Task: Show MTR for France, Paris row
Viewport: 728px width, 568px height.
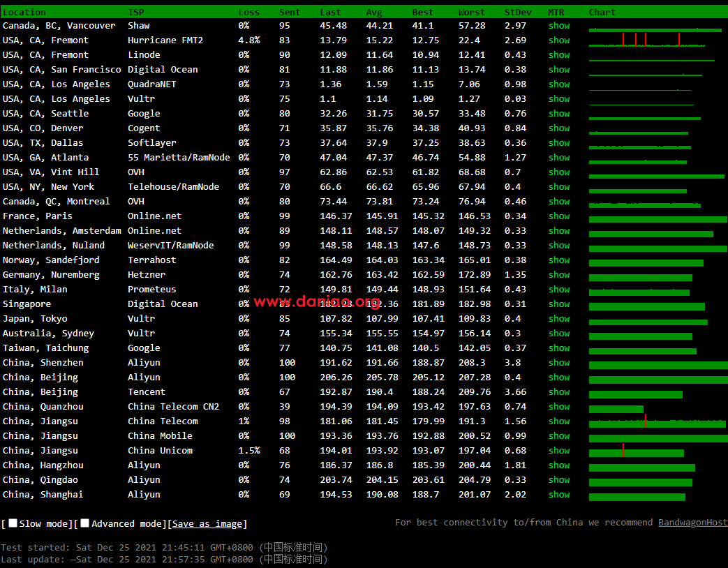Action: [x=559, y=216]
